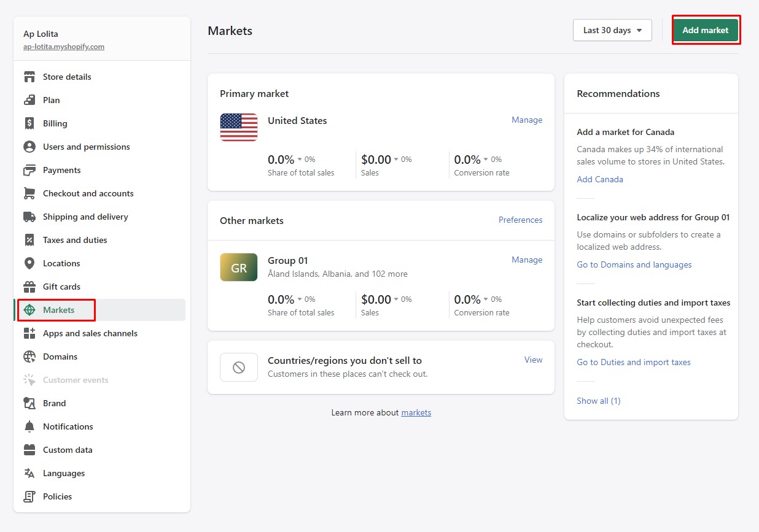This screenshot has height=532, width=759.
Task: Click the Locations pin icon
Action: point(29,263)
